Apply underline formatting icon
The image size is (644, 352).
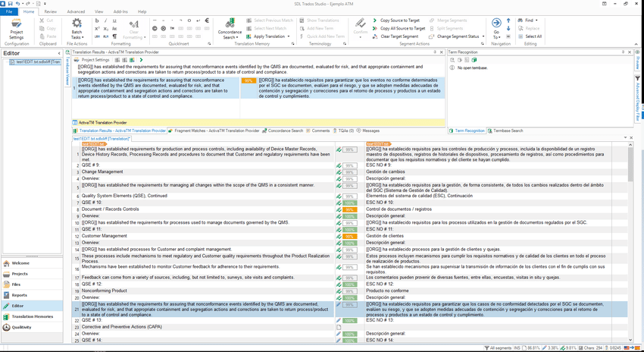click(114, 20)
